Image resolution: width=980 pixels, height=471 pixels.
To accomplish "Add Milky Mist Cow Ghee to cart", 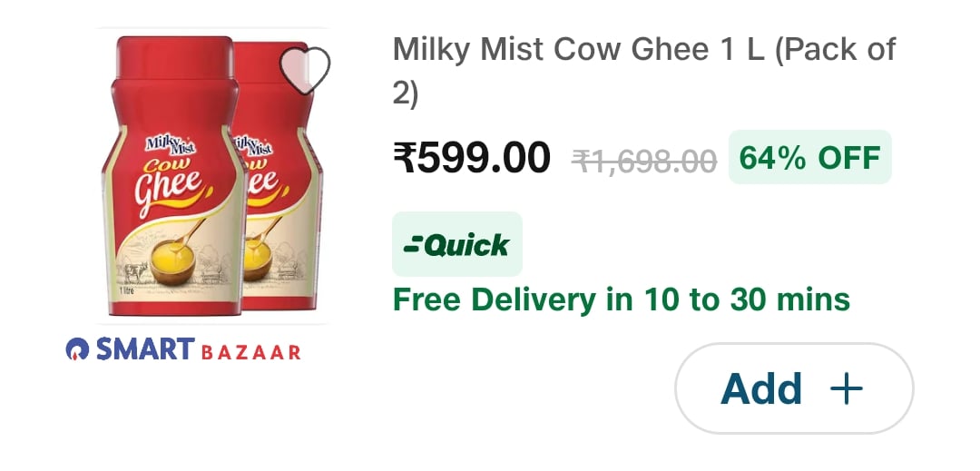I will (x=794, y=388).
